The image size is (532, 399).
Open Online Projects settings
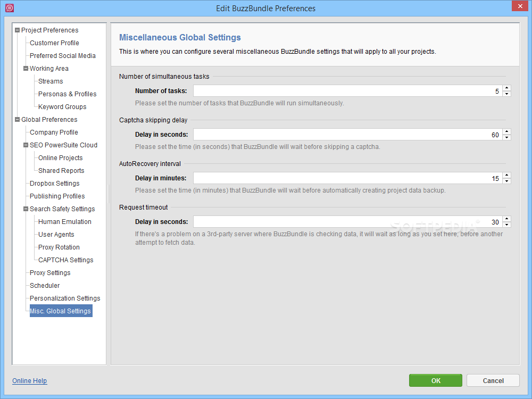point(61,158)
